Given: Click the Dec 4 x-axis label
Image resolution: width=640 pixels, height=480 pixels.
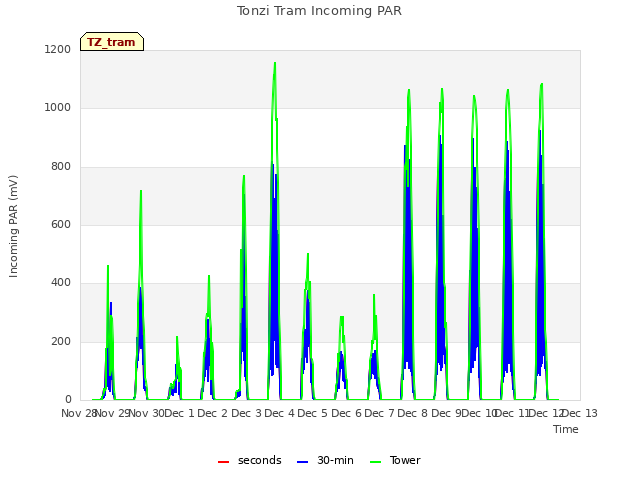Looking at the screenshot, I should click(x=279, y=413).
